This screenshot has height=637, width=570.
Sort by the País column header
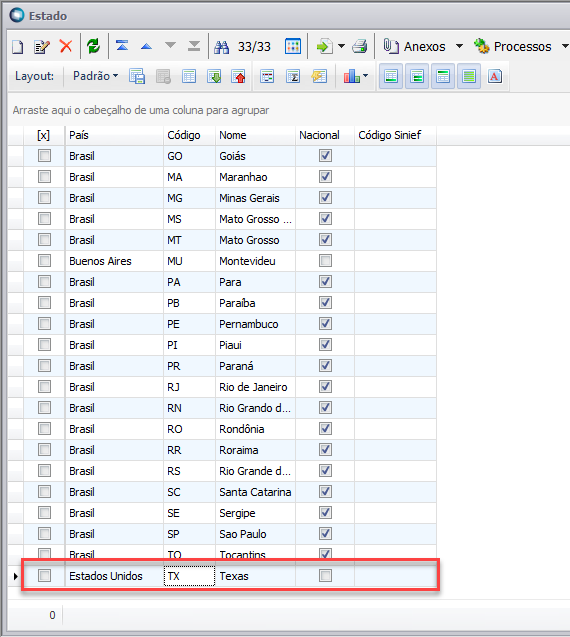pyautogui.click(x=114, y=135)
